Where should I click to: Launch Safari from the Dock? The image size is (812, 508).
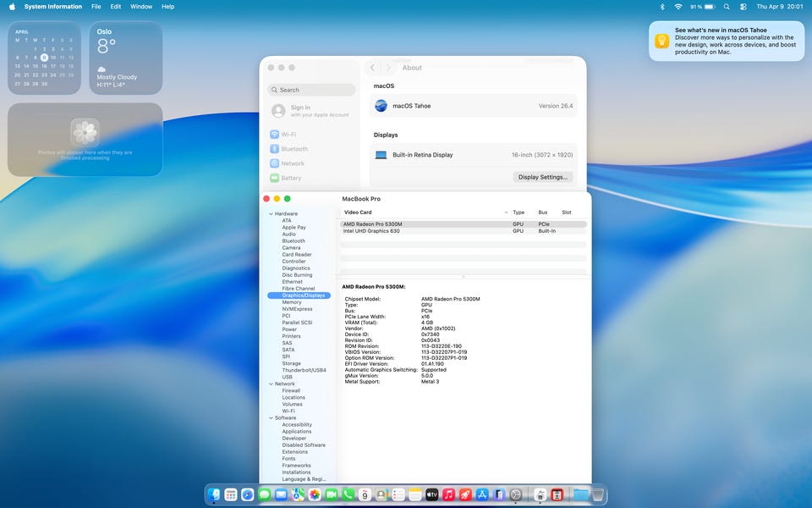tap(248, 494)
